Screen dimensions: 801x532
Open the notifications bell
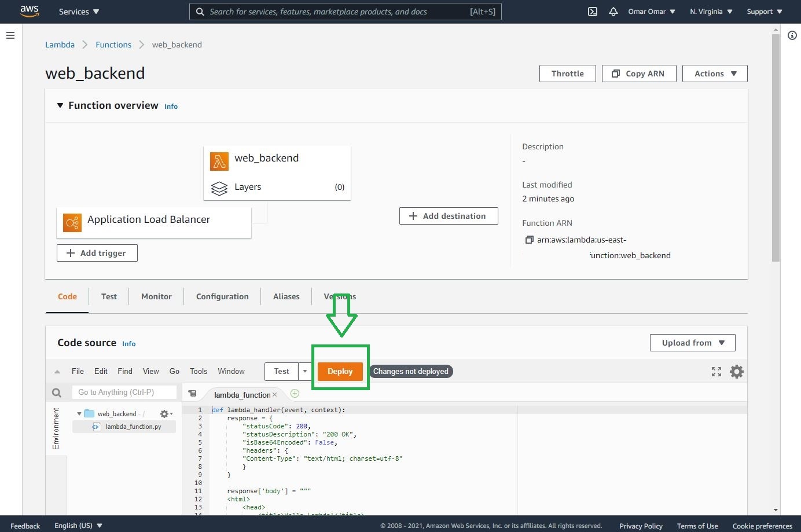click(x=613, y=12)
